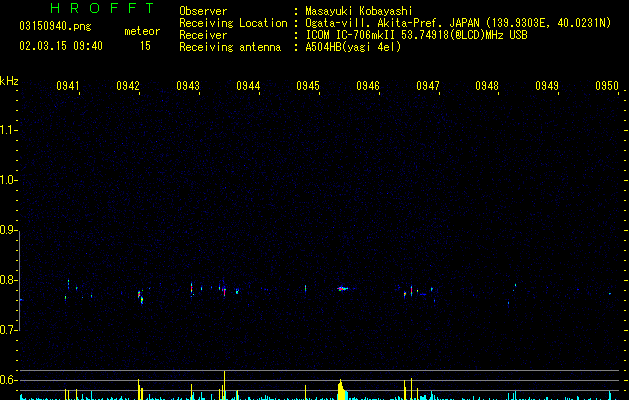This screenshot has height=400, width=629.
Task: Click the Observer label
Action: pos(203,11)
